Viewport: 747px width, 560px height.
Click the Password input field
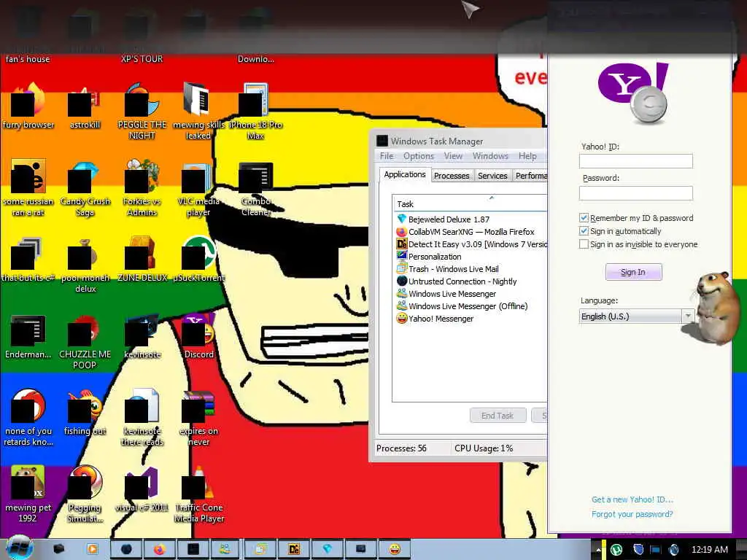[x=636, y=192]
